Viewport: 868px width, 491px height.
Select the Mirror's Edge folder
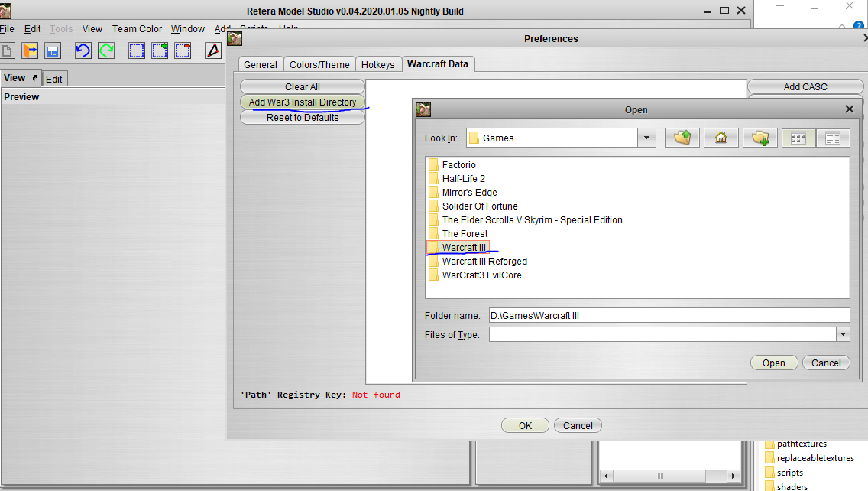[x=463, y=192]
